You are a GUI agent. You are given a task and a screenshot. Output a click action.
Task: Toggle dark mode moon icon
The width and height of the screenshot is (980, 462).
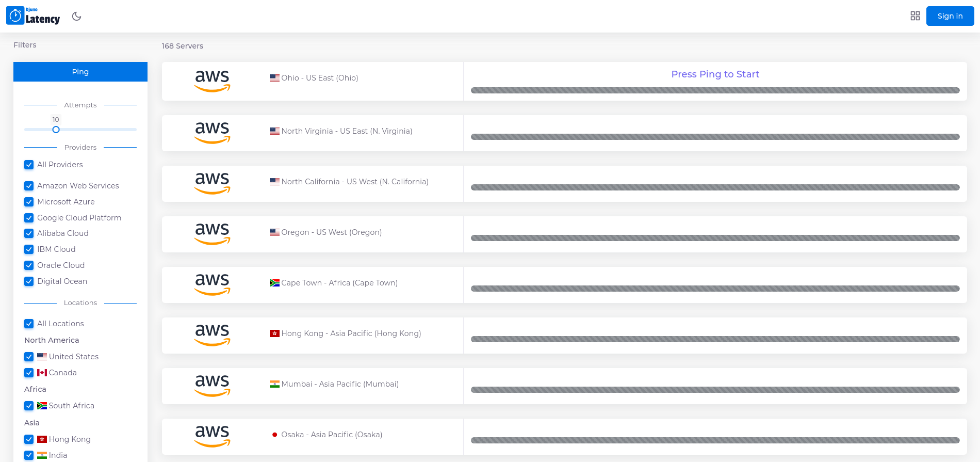tap(77, 16)
